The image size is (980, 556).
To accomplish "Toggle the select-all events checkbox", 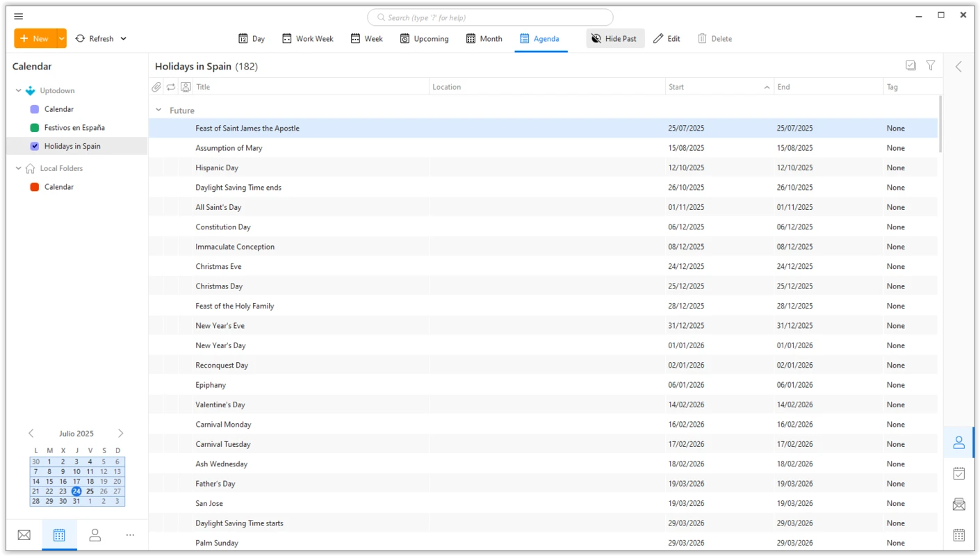I will (910, 65).
